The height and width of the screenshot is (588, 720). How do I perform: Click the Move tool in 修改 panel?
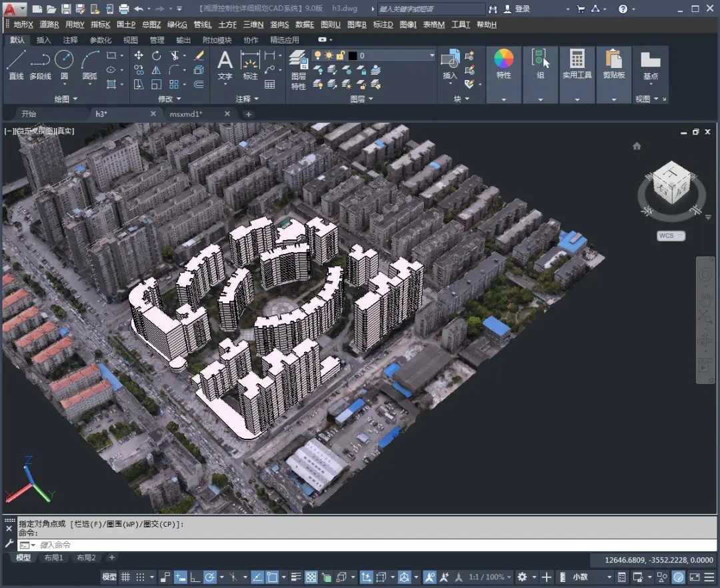pyautogui.click(x=139, y=55)
